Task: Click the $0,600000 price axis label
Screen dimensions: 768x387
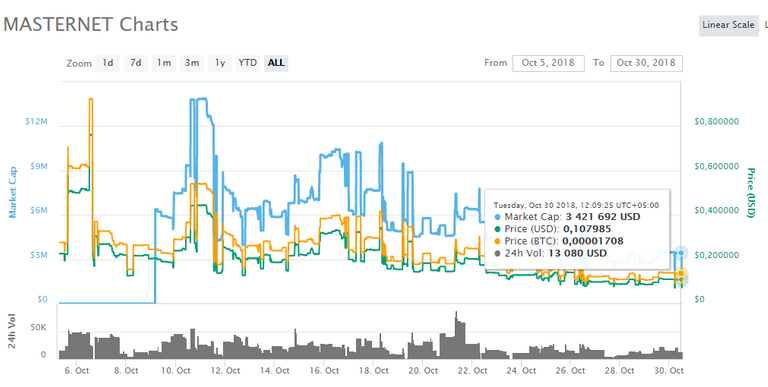Action: point(717,167)
